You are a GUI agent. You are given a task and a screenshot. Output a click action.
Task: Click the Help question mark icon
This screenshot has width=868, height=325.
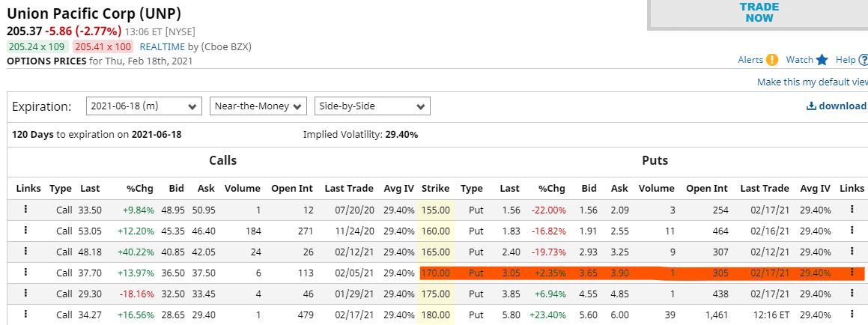864,60
